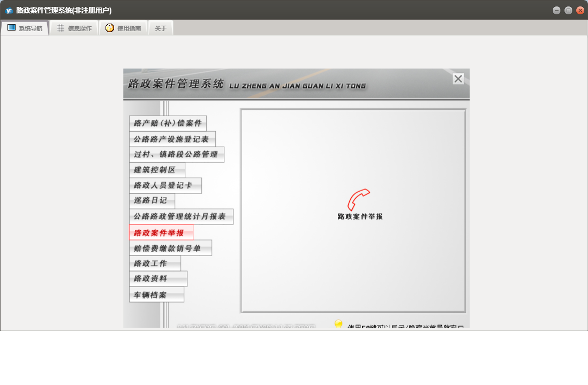This screenshot has height=385, width=588.
Task: Open the 路政资料 module
Action: pos(158,279)
